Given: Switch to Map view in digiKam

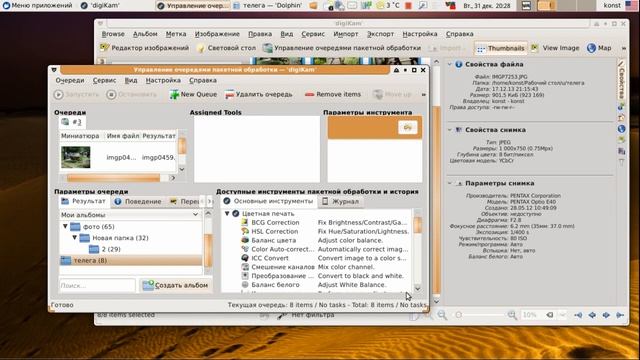Looking at the screenshot, I should tap(599, 48).
